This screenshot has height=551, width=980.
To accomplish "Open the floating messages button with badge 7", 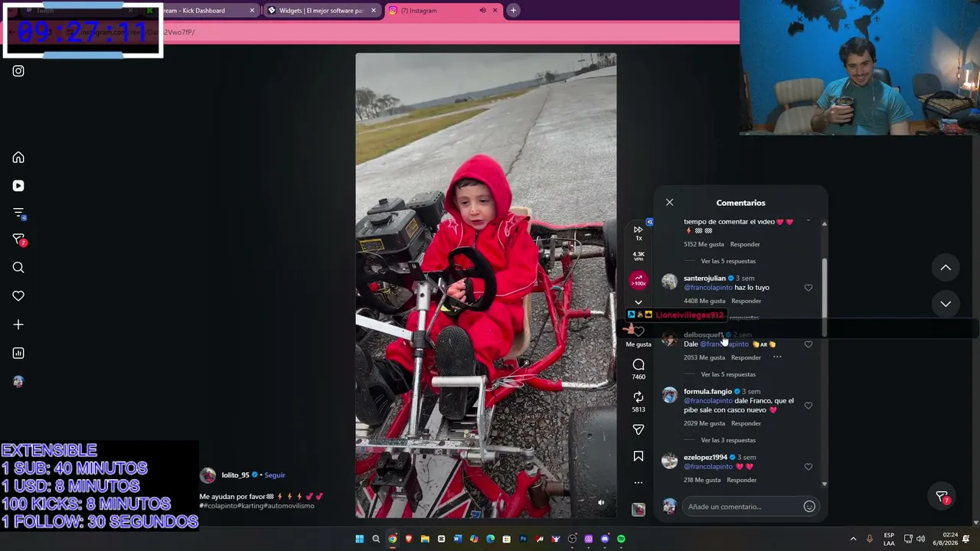I will coord(942,497).
